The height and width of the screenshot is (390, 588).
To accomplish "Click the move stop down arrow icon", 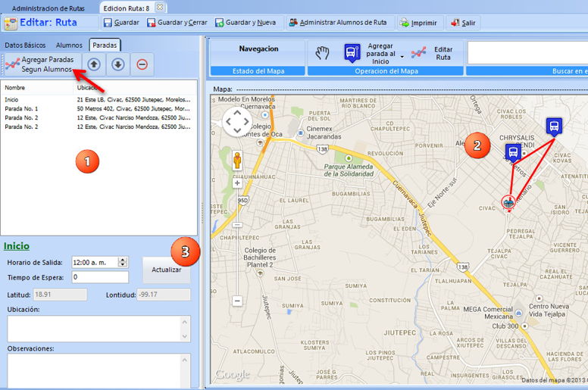I will [x=117, y=64].
